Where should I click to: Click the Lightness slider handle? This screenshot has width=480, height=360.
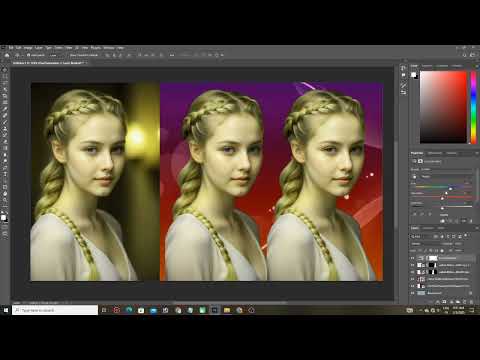point(442,208)
